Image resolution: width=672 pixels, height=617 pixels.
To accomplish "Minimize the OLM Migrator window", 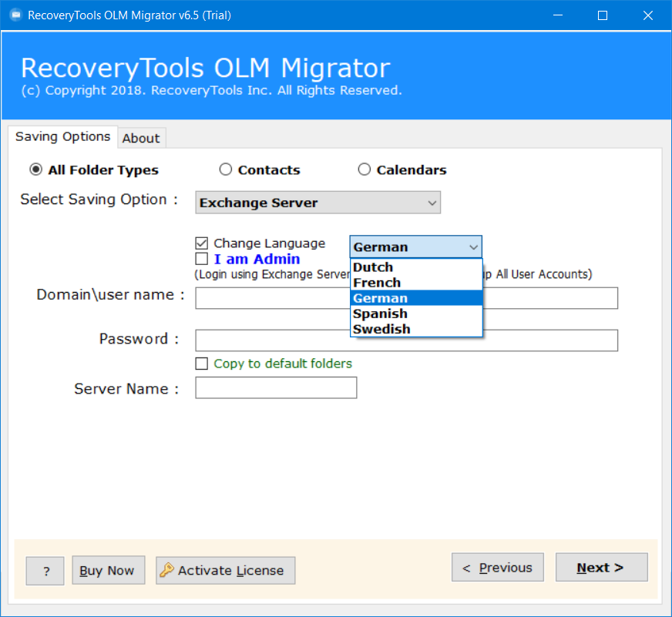I will (558, 15).
